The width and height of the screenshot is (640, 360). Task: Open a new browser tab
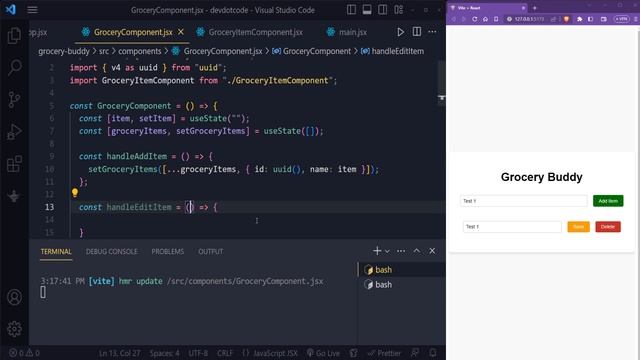[535, 8]
